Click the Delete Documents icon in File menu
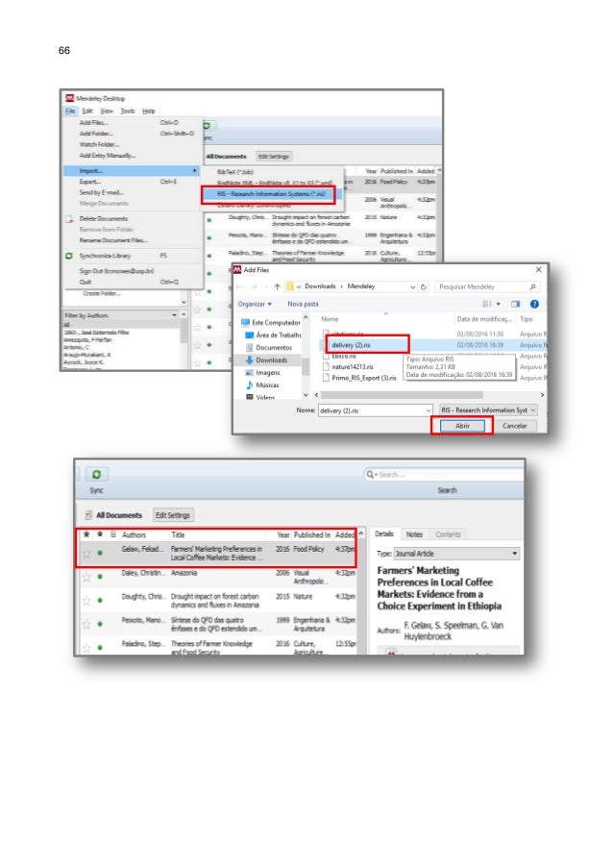613x868 pixels. (x=69, y=218)
